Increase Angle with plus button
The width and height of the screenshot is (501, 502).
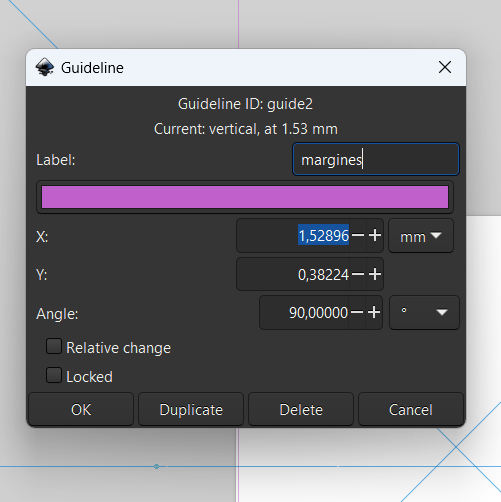click(374, 312)
